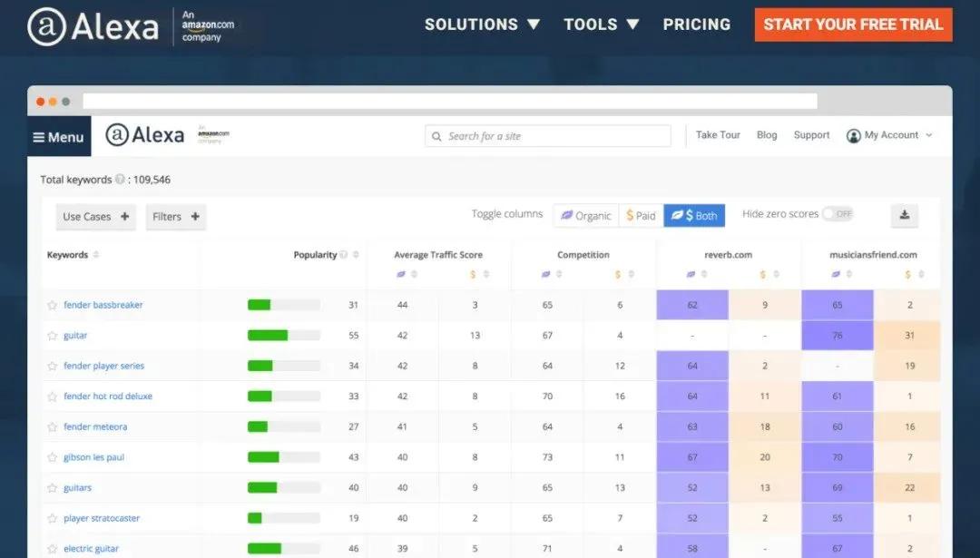
Task: Select the Organic columns toggle
Action: tap(586, 215)
